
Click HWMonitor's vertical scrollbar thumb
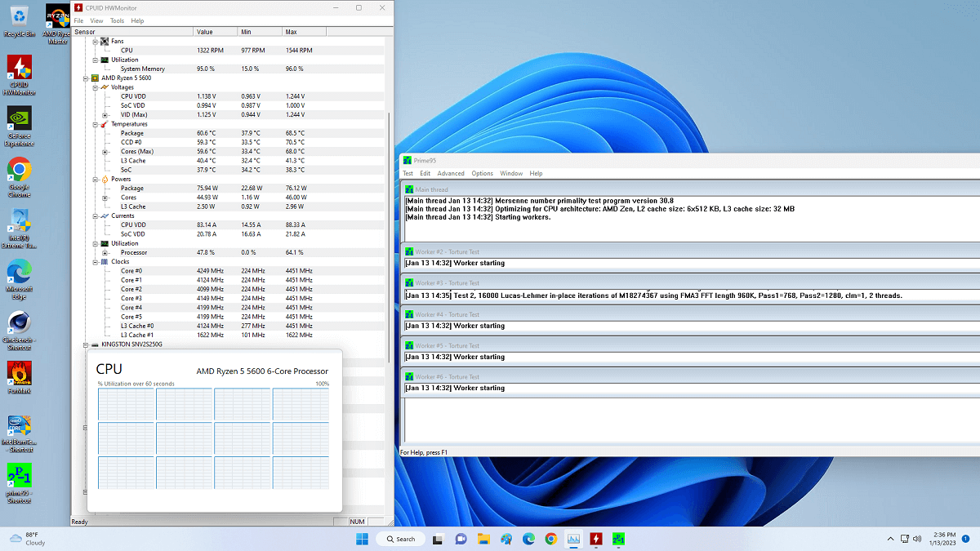(x=389, y=237)
